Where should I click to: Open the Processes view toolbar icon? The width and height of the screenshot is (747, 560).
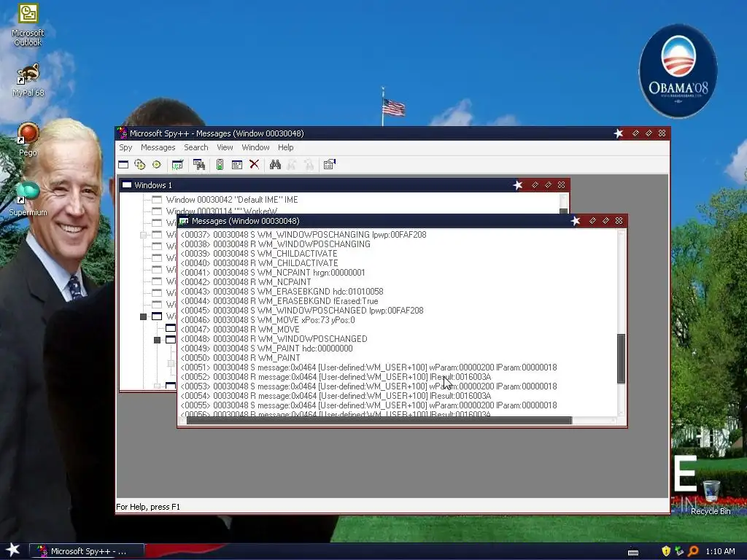[x=139, y=165]
